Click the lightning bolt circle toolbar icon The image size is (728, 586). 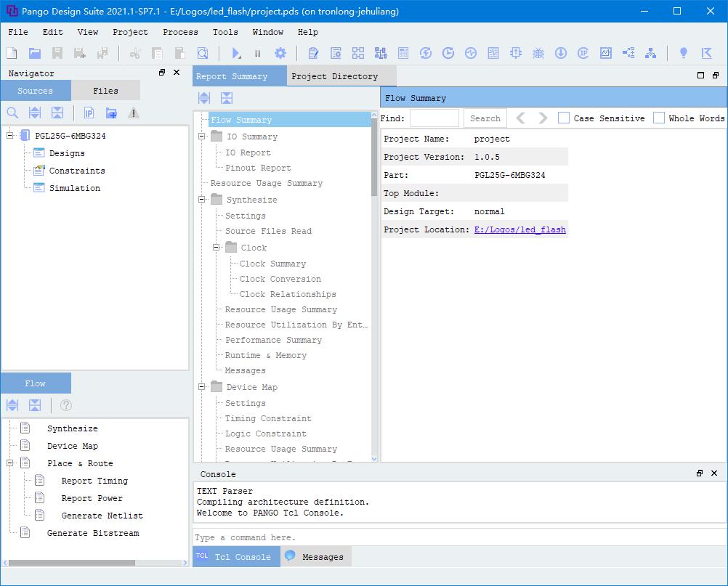coord(426,53)
